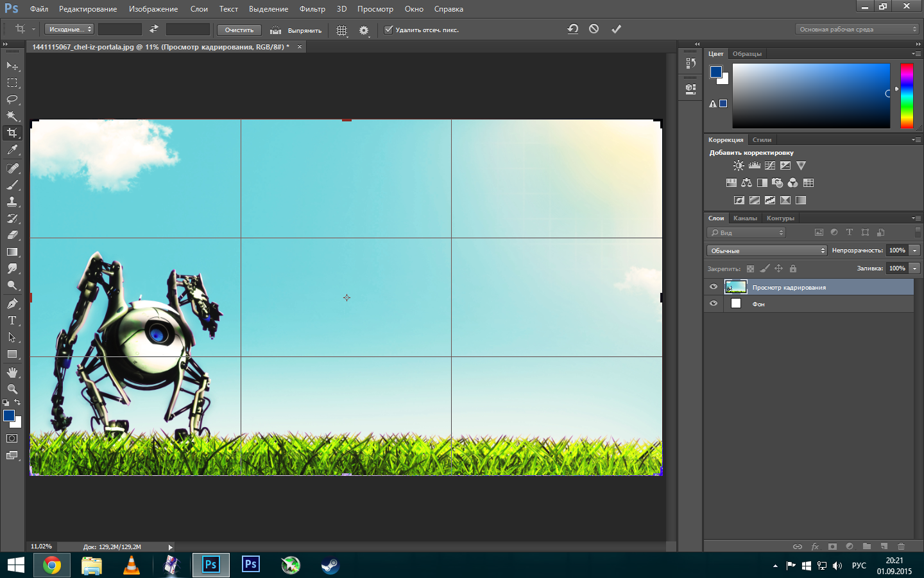This screenshot has width=924, height=578.
Task: Select the Dodge tool
Action: point(12,285)
